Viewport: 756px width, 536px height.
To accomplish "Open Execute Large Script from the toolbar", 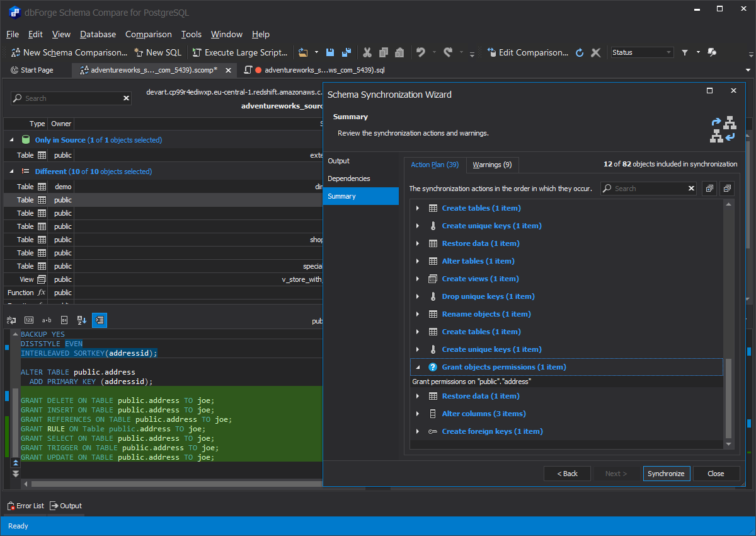I will 240,52.
